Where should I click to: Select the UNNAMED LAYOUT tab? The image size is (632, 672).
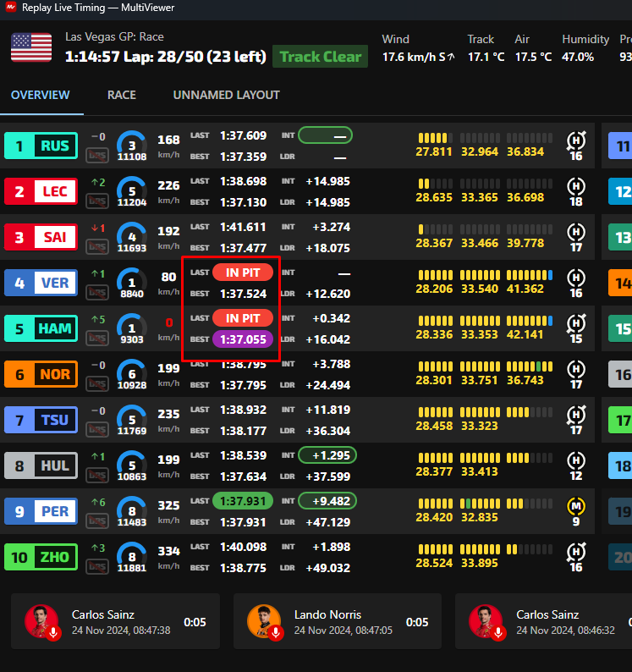pos(226,95)
